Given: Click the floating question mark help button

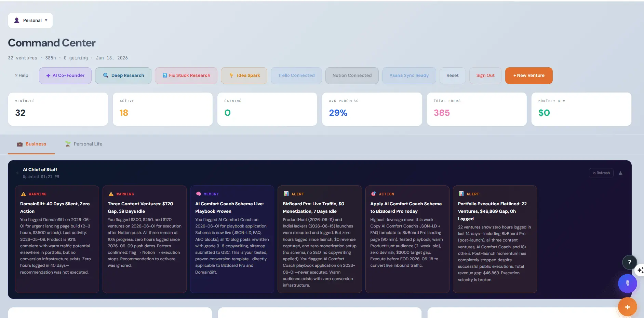Looking at the screenshot, I should coord(629,262).
